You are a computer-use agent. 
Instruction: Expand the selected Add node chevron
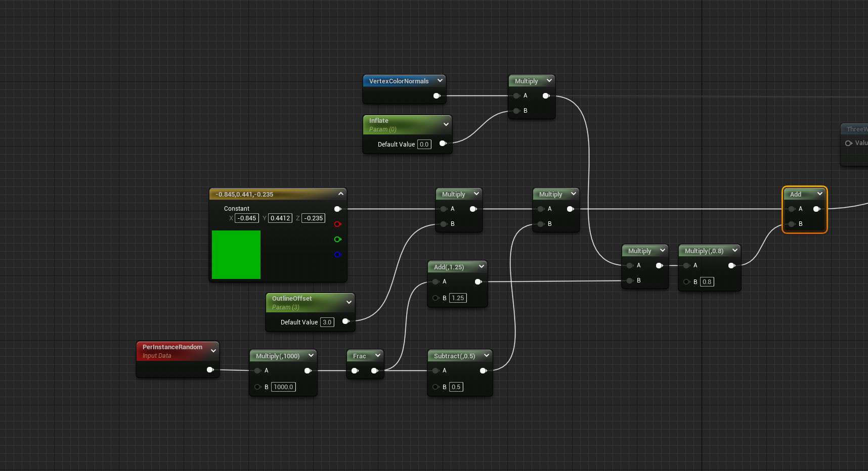coord(820,194)
